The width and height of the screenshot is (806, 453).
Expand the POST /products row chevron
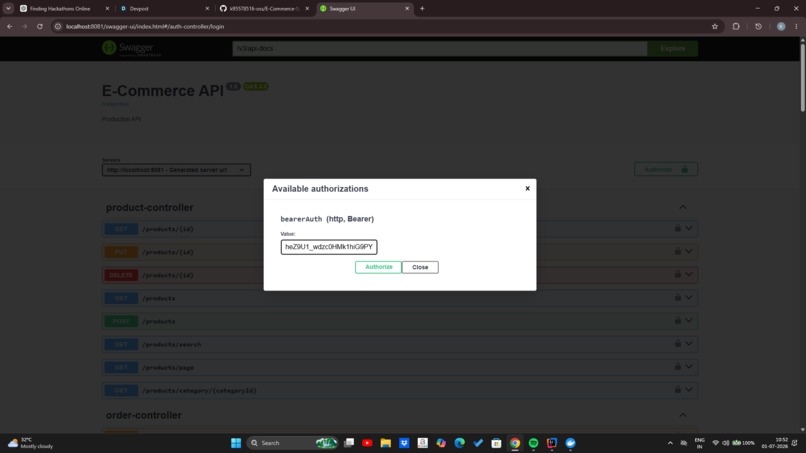pyautogui.click(x=689, y=321)
